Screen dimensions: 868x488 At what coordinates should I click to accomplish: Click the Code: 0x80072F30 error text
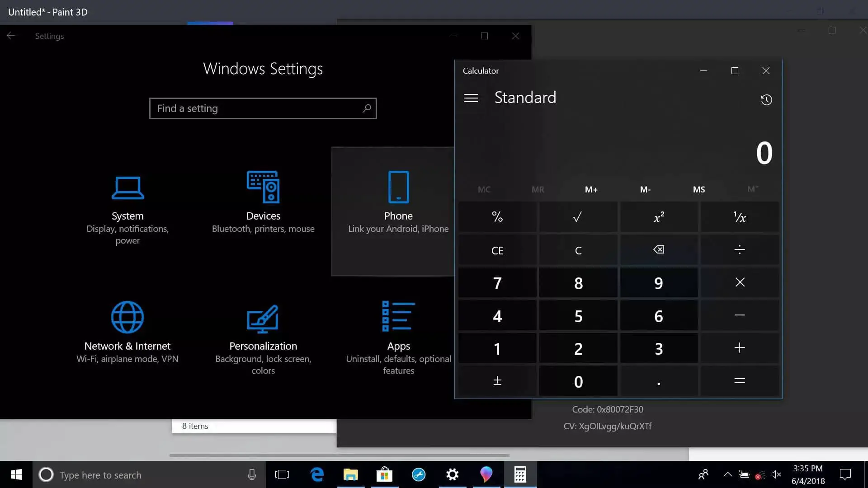pos(608,409)
